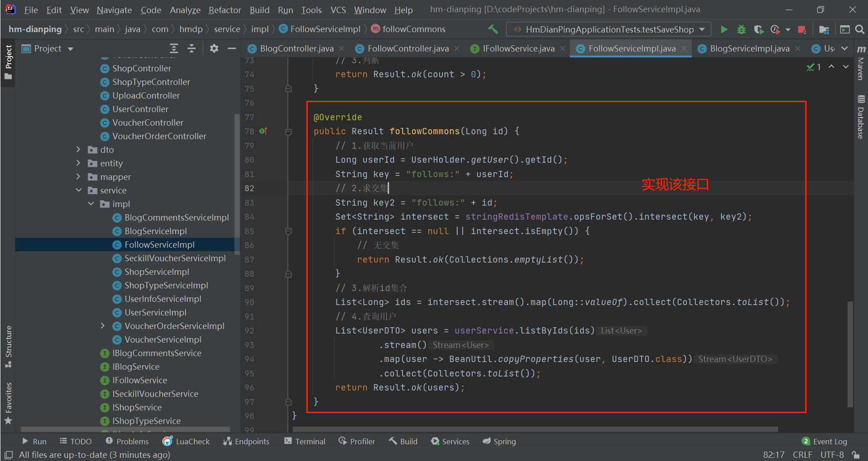This screenshot has width=868, height=461.
Task: Open the Event Log
Action: [x=824, y=442]
